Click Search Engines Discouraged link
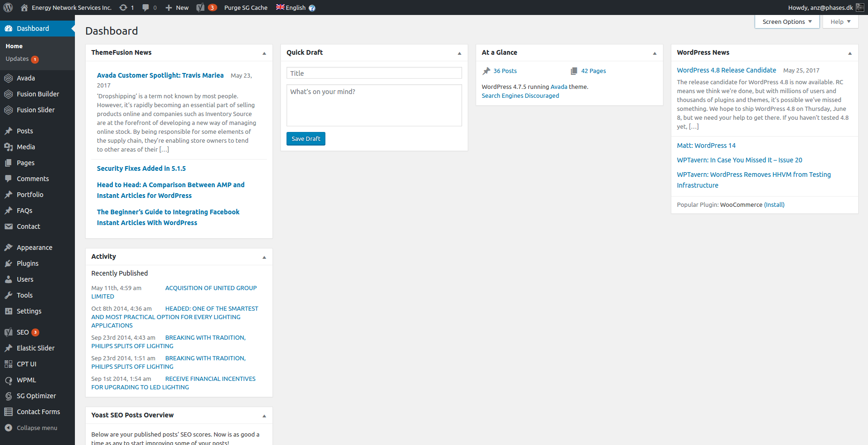868x445 pixels. coord(520,96)
